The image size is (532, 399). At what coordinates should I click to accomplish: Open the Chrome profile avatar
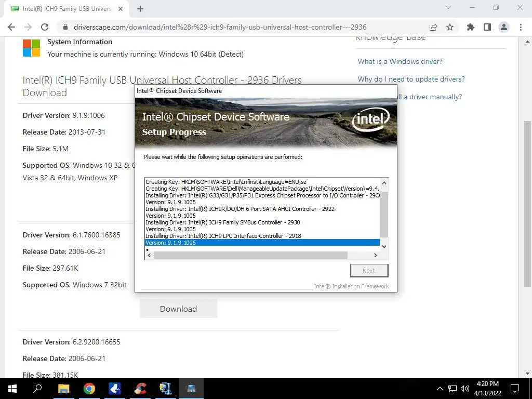click(504, 27)
